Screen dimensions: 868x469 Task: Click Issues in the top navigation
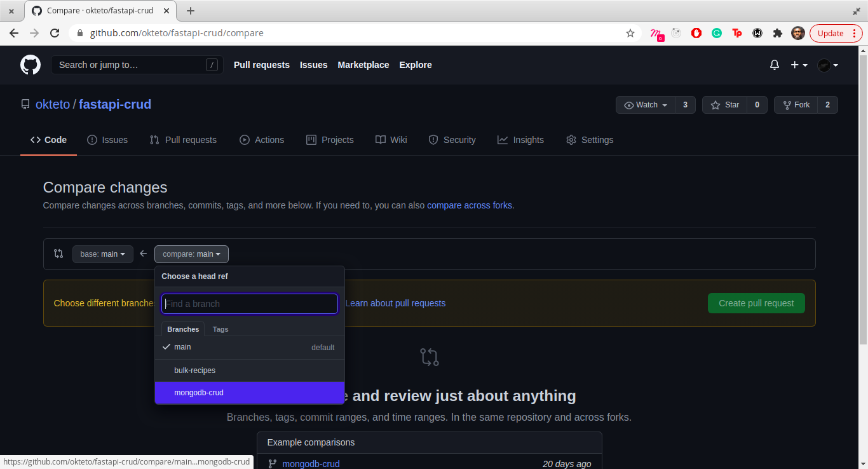pyautogui.click(x=314, y=65)
